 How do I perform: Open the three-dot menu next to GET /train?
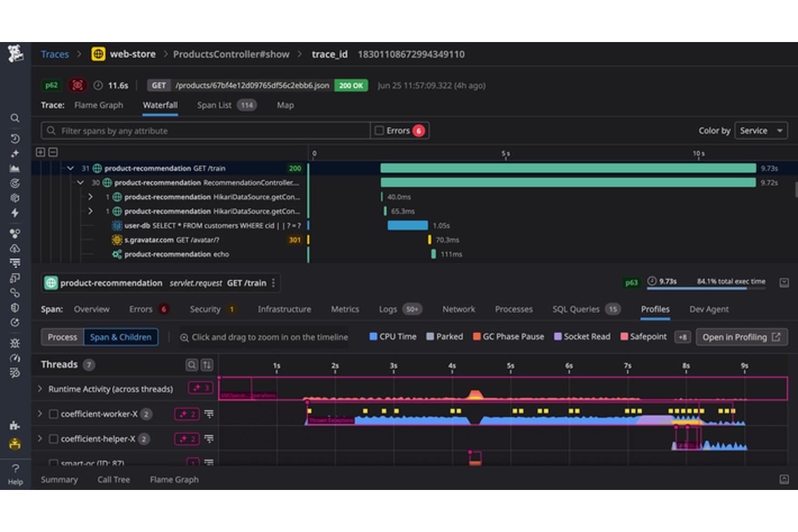click(273, 283)
